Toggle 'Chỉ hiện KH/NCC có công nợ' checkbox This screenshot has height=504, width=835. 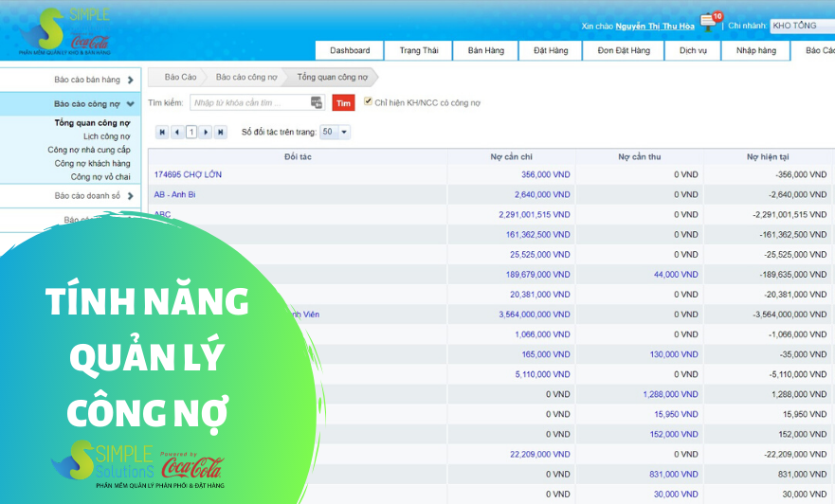[x=368, y=101]
